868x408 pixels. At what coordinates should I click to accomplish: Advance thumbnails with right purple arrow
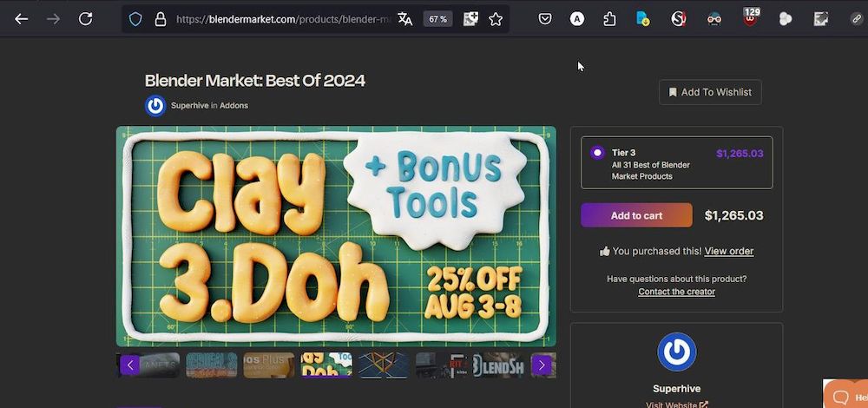point(542,365)
